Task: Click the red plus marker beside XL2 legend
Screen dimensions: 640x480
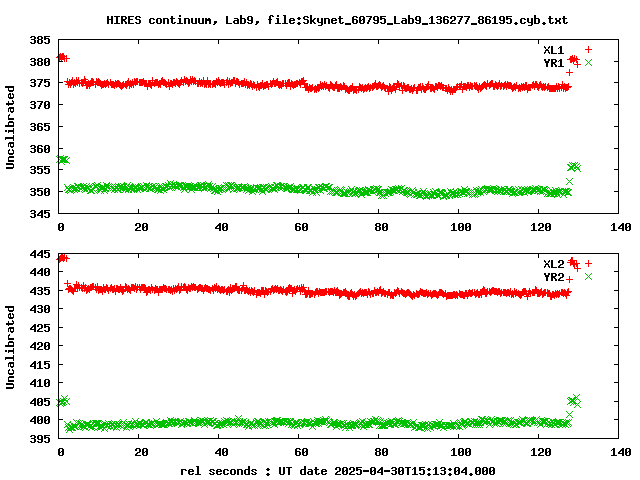Action: pos(588,263)
